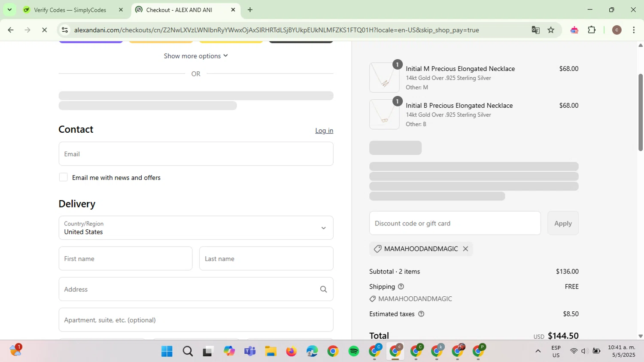
Task: Open Task View on taskbar
Action: point(208,351)
